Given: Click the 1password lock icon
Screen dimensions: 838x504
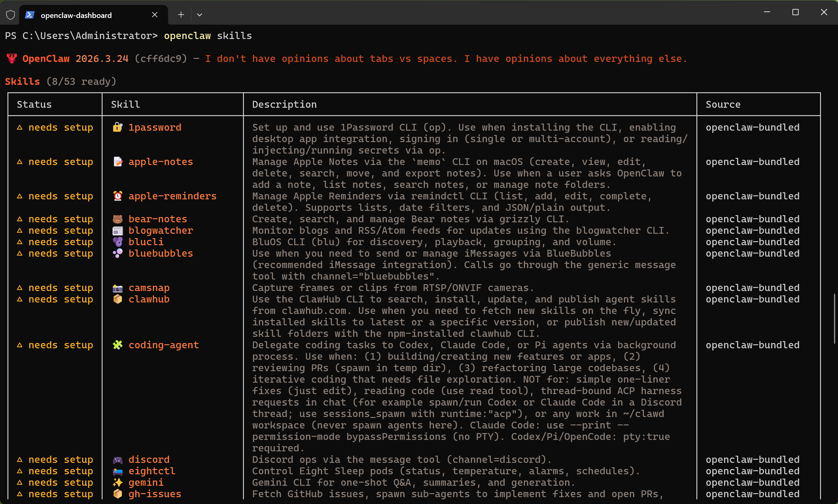Looking at the screenshot, I should click(x=118, y=127).
